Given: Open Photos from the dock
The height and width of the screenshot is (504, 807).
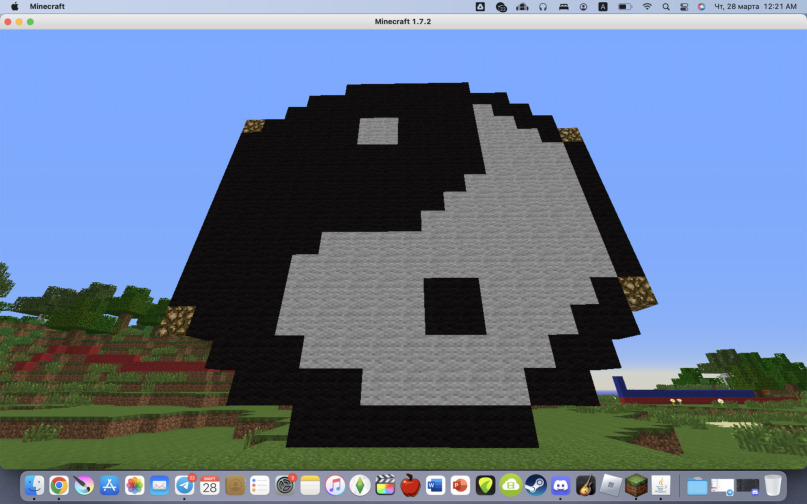Looking at the screenshot, I should click(x=134, y=485).
